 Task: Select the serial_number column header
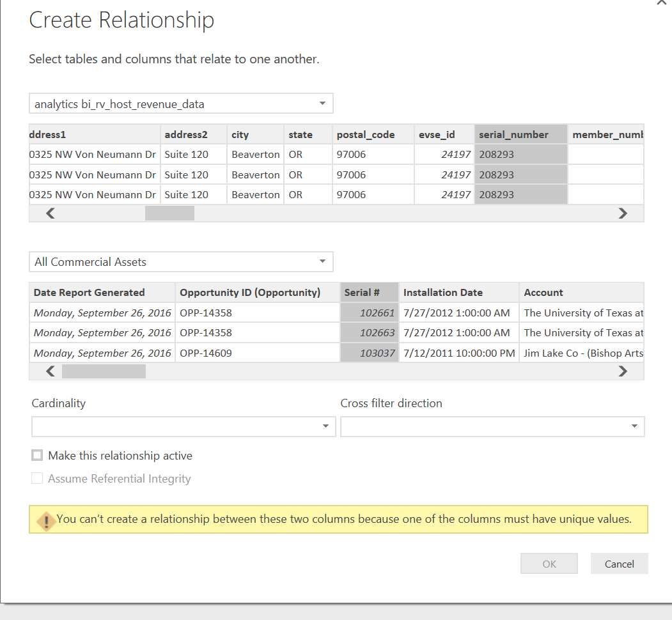click(x=520, y=134)
